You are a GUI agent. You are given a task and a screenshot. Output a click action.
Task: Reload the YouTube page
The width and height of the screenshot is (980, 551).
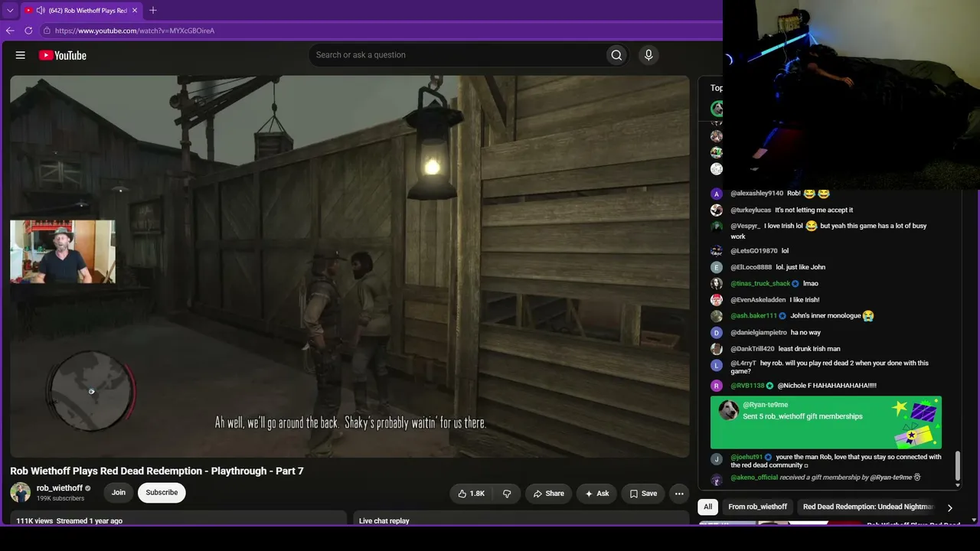coord(28,31)
